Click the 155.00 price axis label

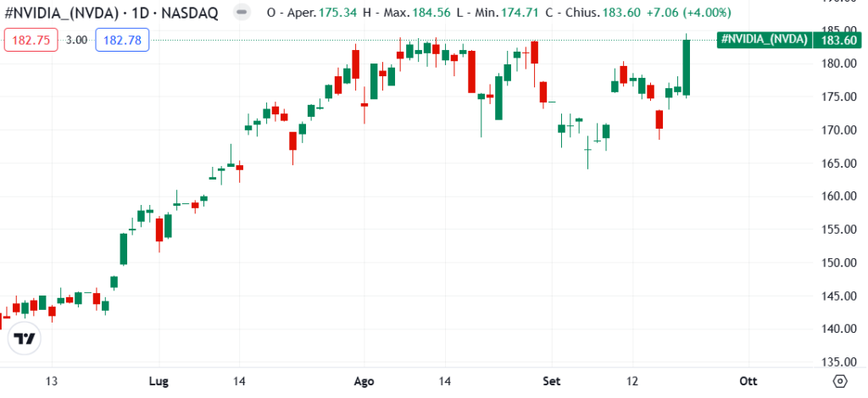[839, 229]
